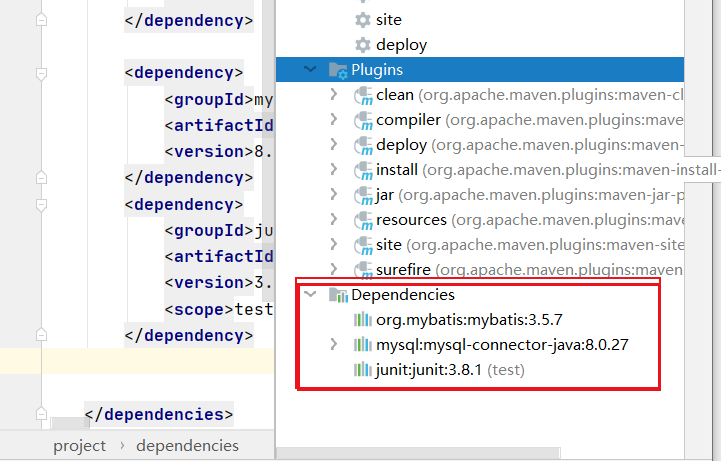Screen dimensions: 721x461
Task: Fold the junit dependency block gutter marker
Action: [41, 205]
